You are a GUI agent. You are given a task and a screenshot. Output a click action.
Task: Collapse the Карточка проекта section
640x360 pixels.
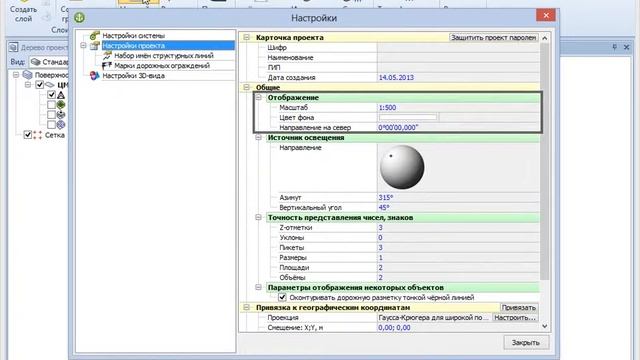[247, 37]
